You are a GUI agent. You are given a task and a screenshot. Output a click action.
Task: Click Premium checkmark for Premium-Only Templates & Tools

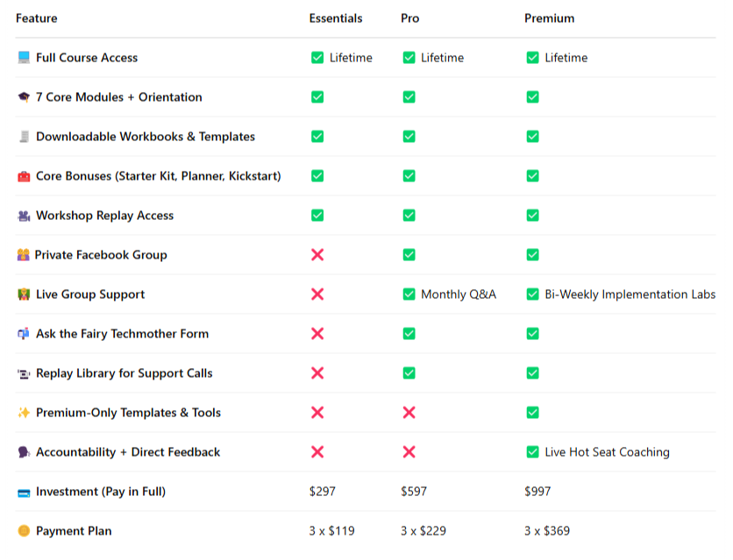pyautogui.click(x=532, y=413)
